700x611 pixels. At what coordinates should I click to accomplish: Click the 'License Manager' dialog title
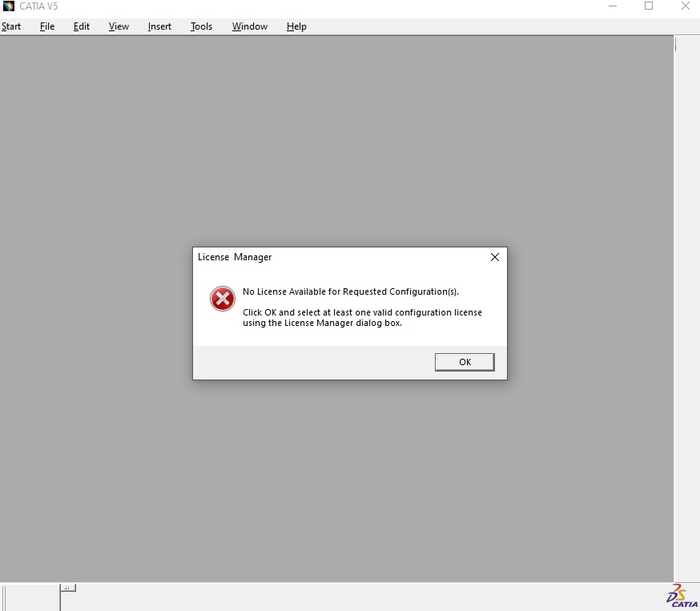235,257
